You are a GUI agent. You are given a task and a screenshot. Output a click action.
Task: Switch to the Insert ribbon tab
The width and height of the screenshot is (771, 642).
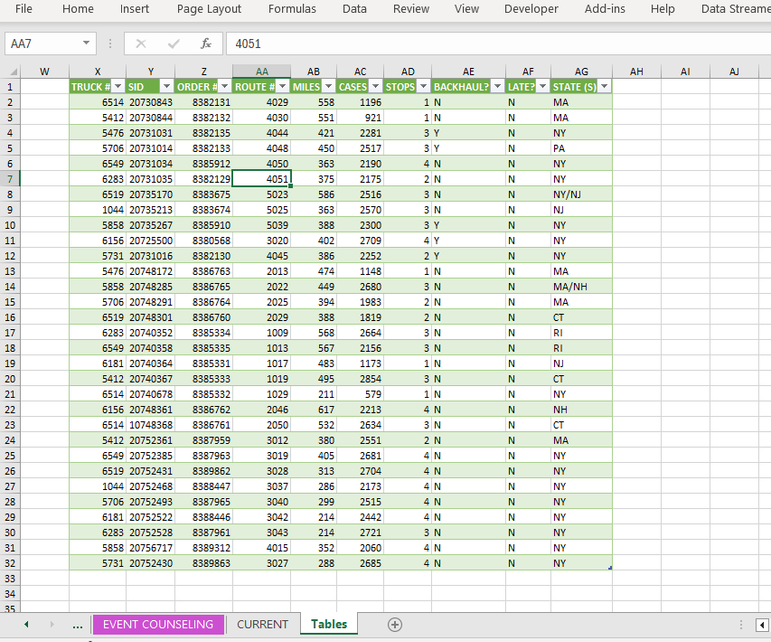tap(134, 9)
